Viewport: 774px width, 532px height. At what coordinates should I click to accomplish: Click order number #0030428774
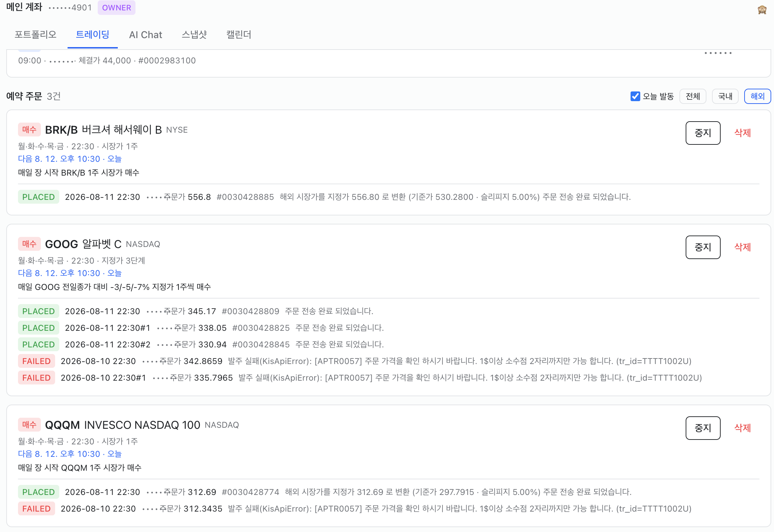pos(250,492)
